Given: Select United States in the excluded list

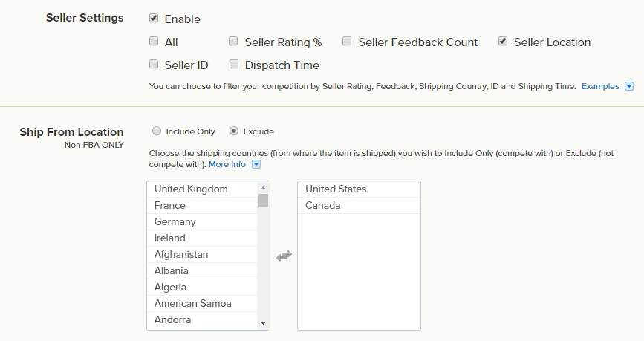Looking at the screenshot, I should point(336,189).
